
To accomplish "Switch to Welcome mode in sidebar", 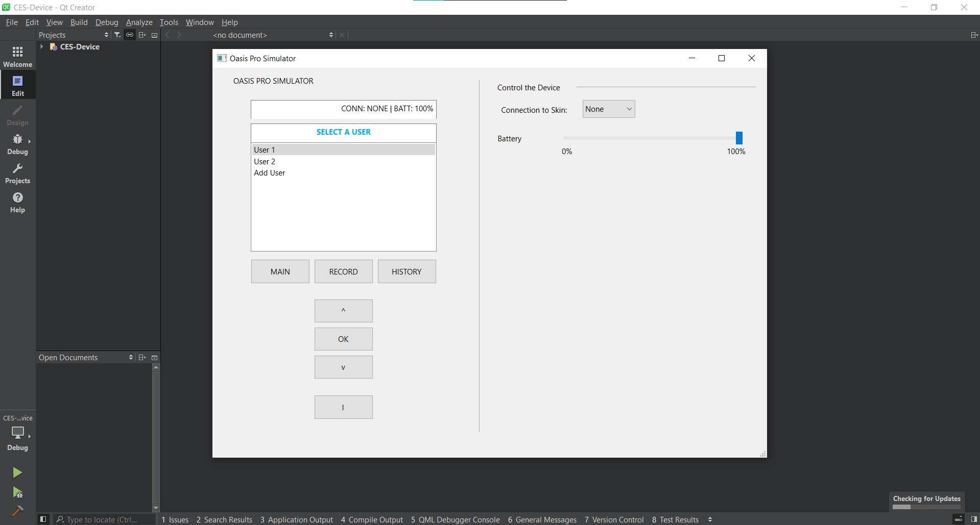I will pos(18,56).
